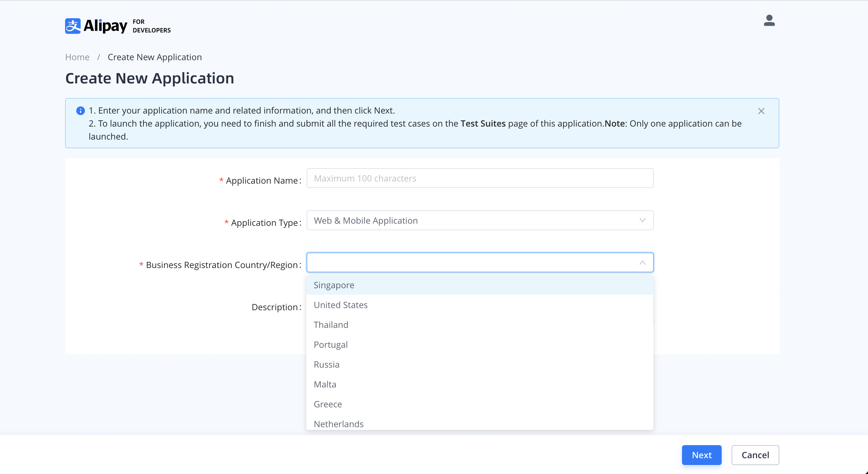Select United States option
This screenshot has height=474, width=868.
click(340, 305)
